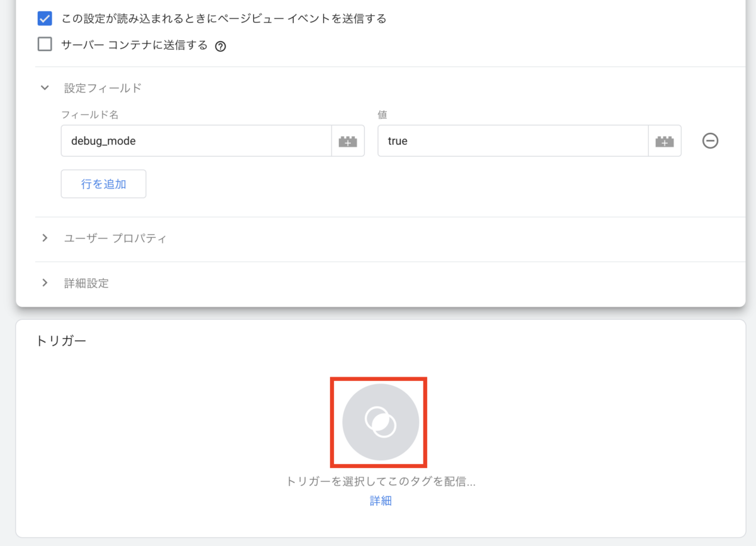Click the overlapping-circles trigger icon
Screen dimensions: 756x546
click(x=380, y=422)
